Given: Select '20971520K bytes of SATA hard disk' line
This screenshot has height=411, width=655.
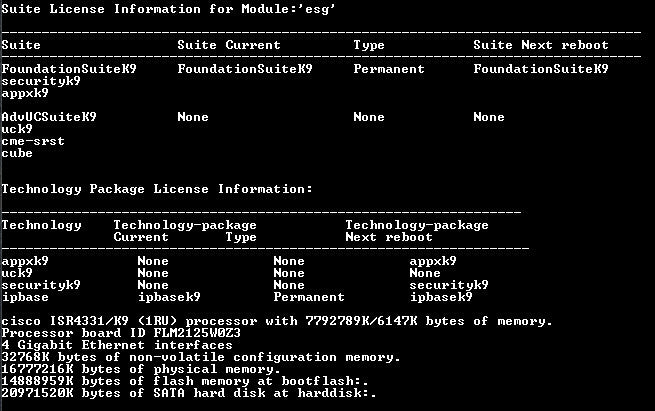Looking at the screenshot, I should [x=189, y=393].
